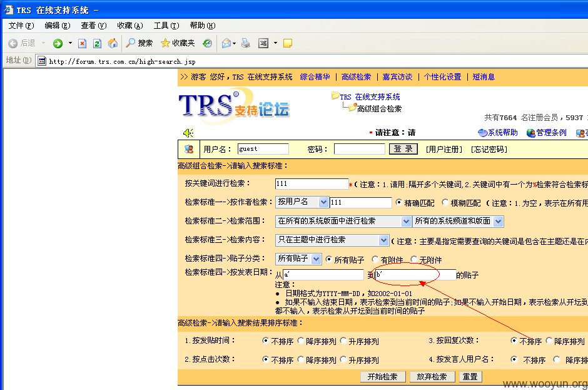588x390 pixels.
Task: Click the green speaker announcement icon
Action: [x=188, y=133]
